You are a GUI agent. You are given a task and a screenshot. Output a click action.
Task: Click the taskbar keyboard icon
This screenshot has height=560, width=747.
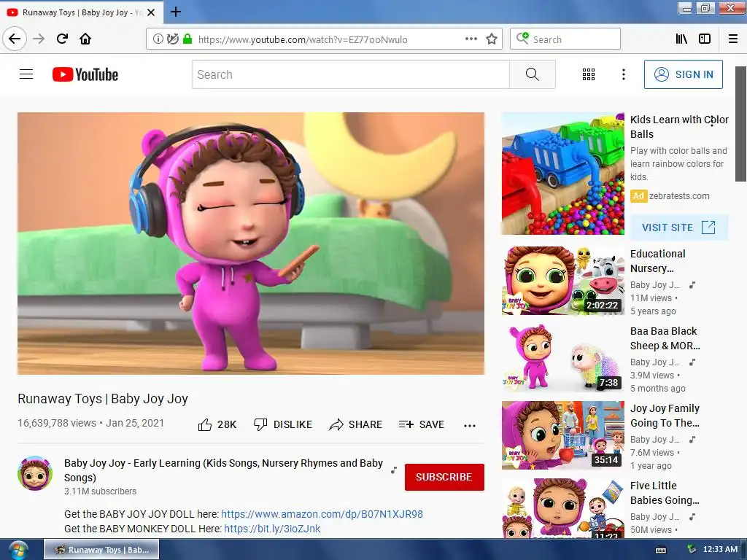click(661, 550)
